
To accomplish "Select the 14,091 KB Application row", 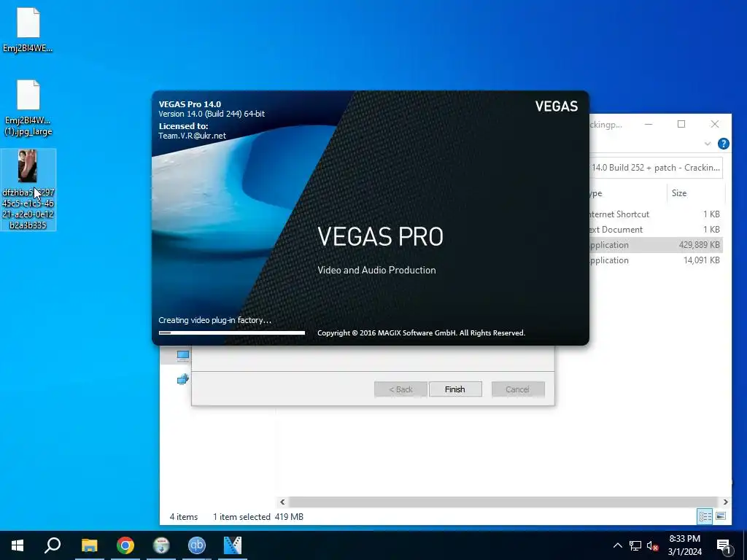I will [656, 260].
